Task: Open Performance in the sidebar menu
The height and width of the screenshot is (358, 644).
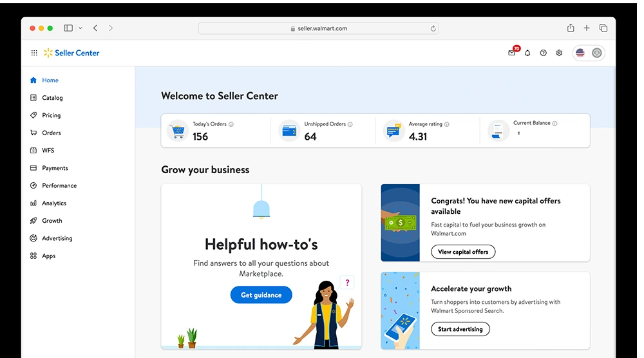Action: click(x=59, y=185)
